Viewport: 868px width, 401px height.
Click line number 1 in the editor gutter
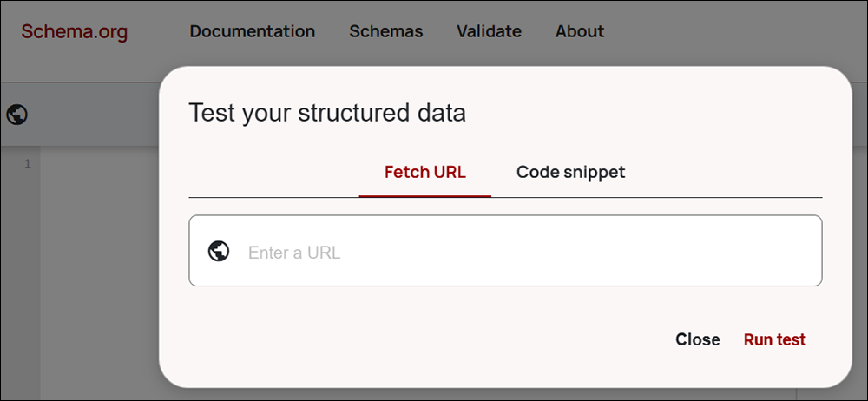[28, 164]
